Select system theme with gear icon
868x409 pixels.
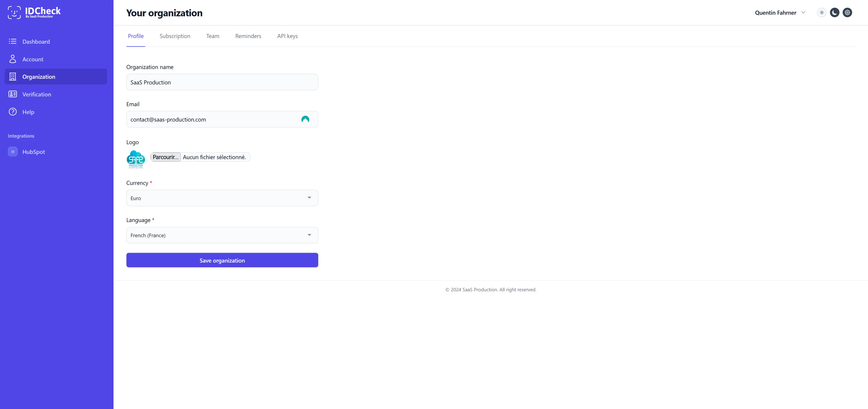point(847,12)
